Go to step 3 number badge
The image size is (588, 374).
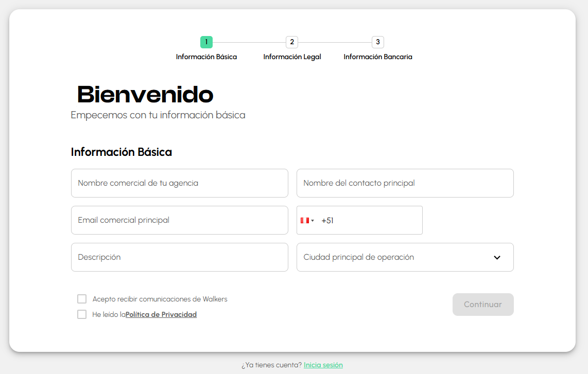pyautogui.click(x=377, y=42)
